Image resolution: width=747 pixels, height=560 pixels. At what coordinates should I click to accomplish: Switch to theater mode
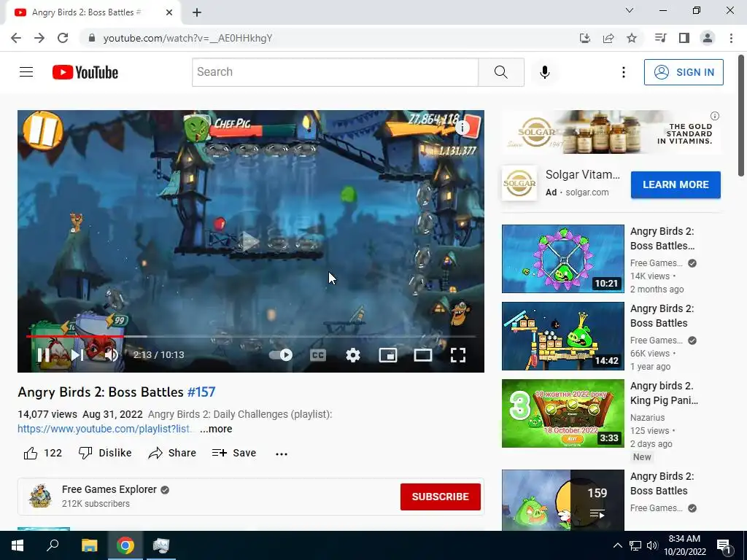pos(422,355)
